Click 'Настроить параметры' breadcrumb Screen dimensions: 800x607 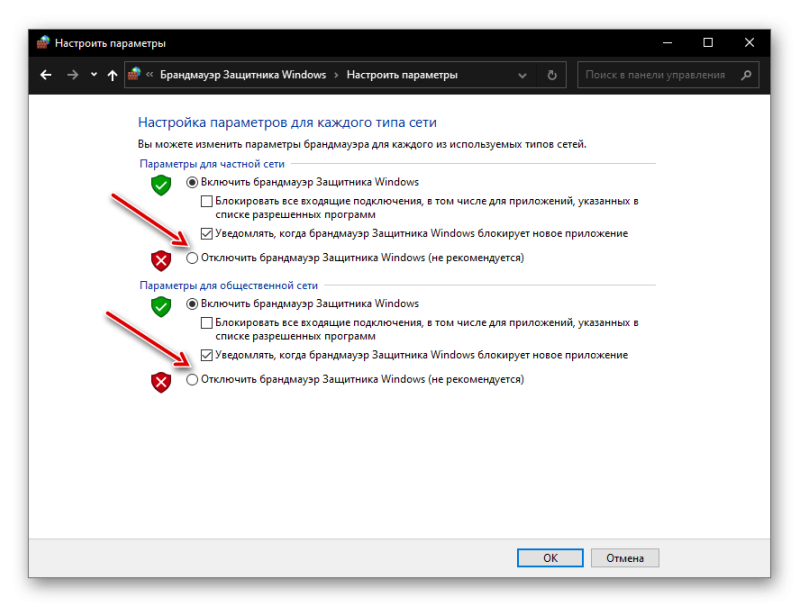coord(402,75)
